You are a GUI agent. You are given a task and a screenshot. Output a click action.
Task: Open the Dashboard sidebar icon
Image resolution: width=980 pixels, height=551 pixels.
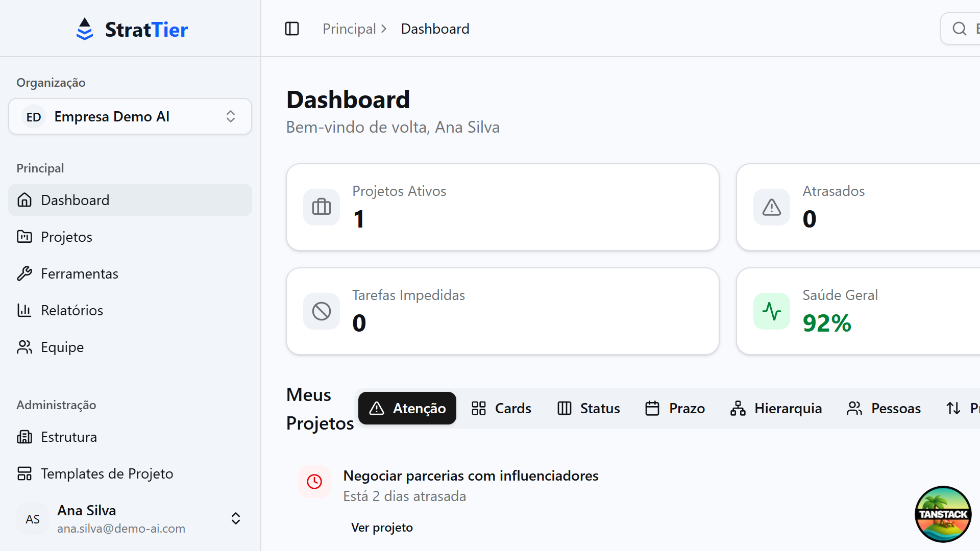tap(24, 199)
